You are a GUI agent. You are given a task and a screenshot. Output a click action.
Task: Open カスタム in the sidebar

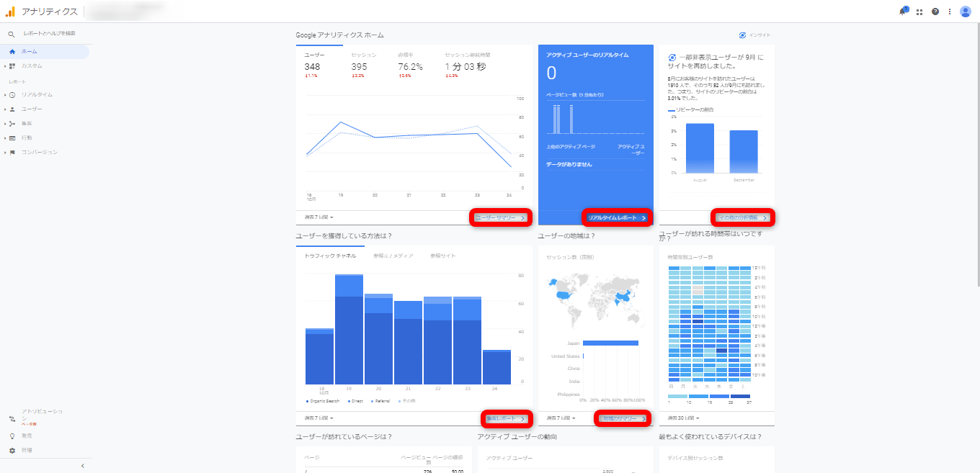pos(32,66)
